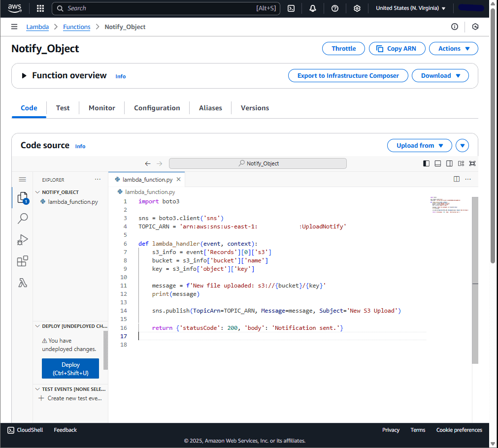Viewport: 498px width, 448px height.
Task: Open the Run and Debug icon
Action: coord(23,240)
